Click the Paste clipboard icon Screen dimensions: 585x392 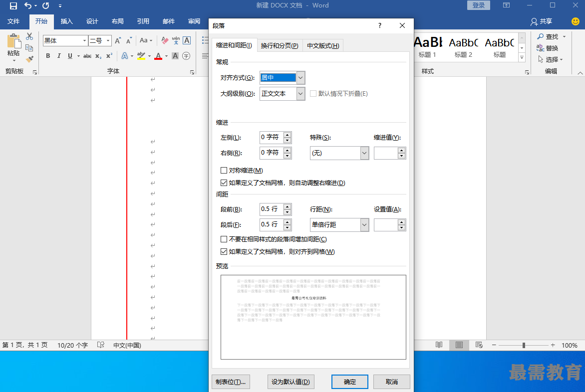(14, 41)
